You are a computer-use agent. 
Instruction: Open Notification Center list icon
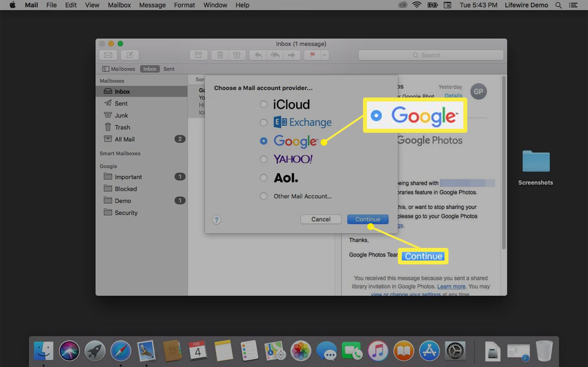pyautogui.click(x=573, y=5)
